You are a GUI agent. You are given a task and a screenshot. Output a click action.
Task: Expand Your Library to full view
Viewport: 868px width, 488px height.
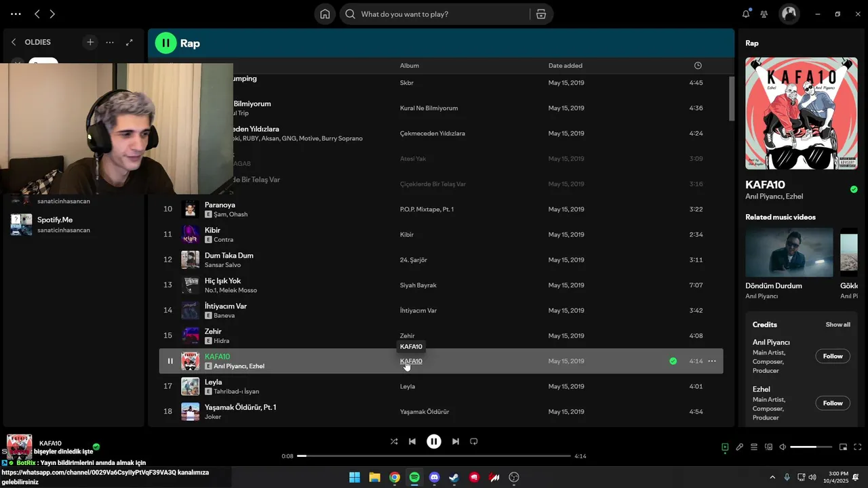tap(130, 42)
